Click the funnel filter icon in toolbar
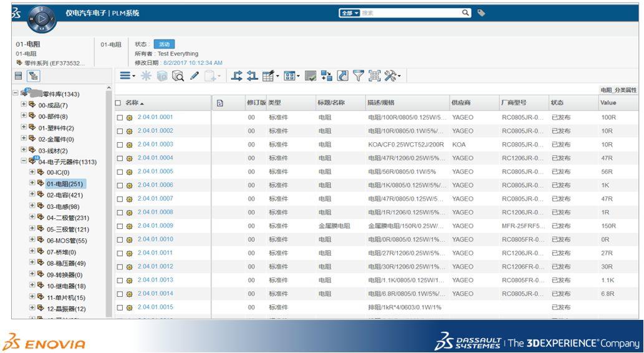 [358, 75]
